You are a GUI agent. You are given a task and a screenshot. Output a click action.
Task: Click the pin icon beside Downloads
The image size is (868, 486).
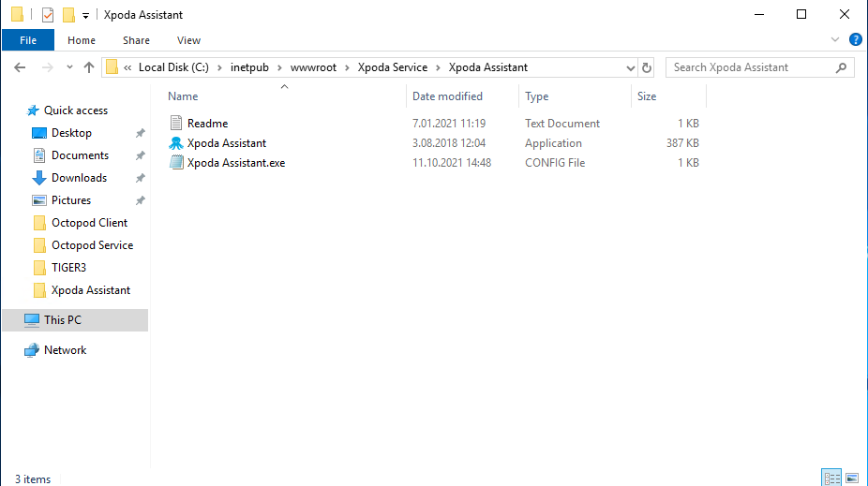141,178
